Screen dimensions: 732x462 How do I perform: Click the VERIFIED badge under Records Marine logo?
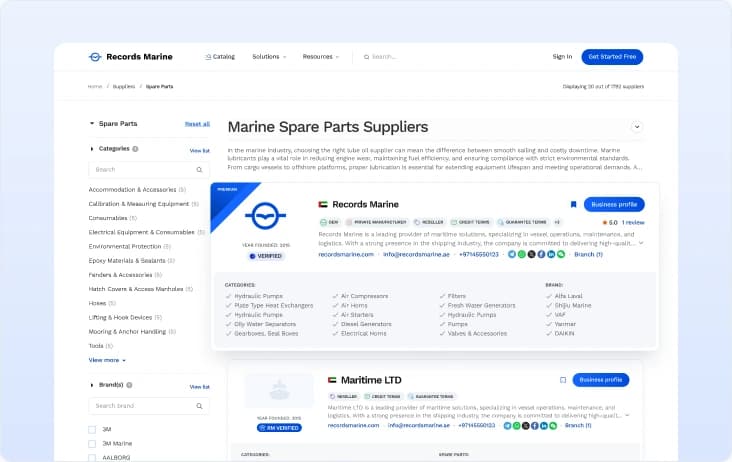(266, 256)
